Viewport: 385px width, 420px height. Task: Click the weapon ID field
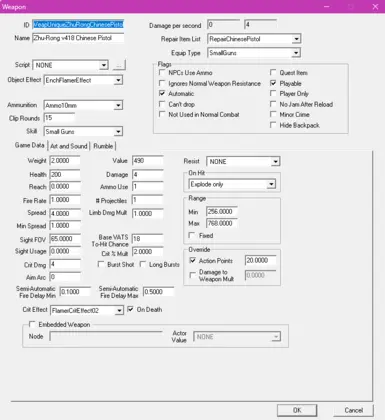coord(78,24)
